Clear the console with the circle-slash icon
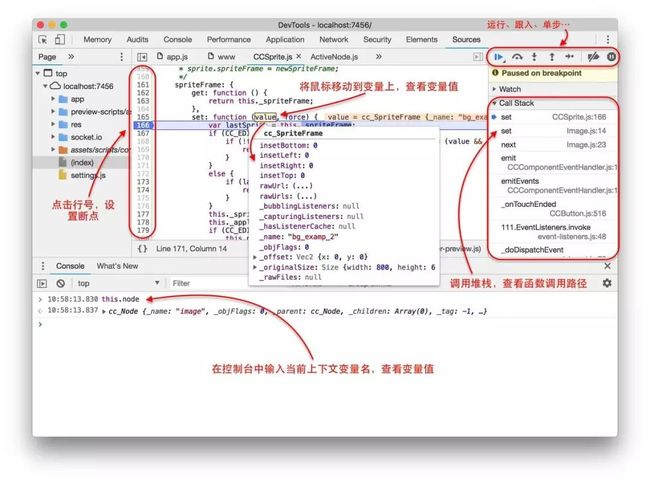 pyautogui.click(x=61, y=284)
